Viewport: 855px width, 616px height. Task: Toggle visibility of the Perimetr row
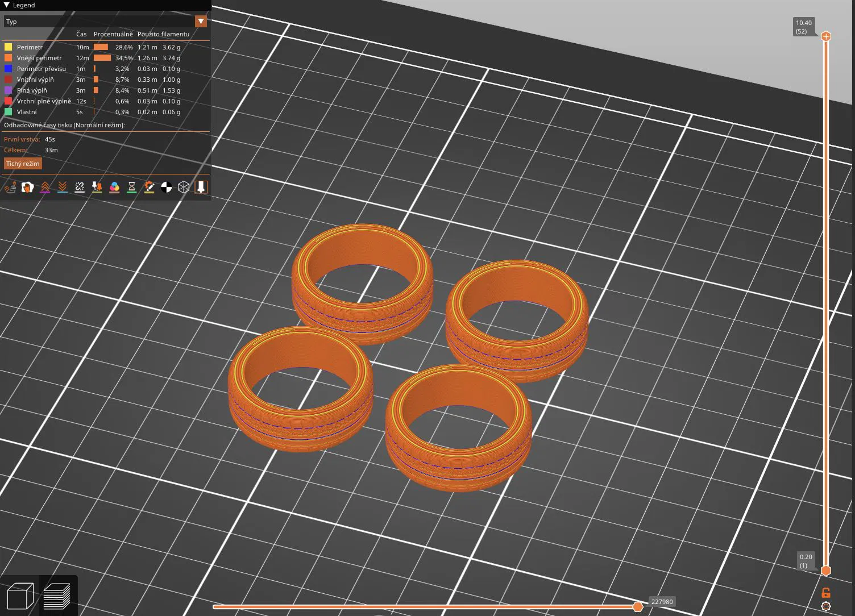point(106,47)
